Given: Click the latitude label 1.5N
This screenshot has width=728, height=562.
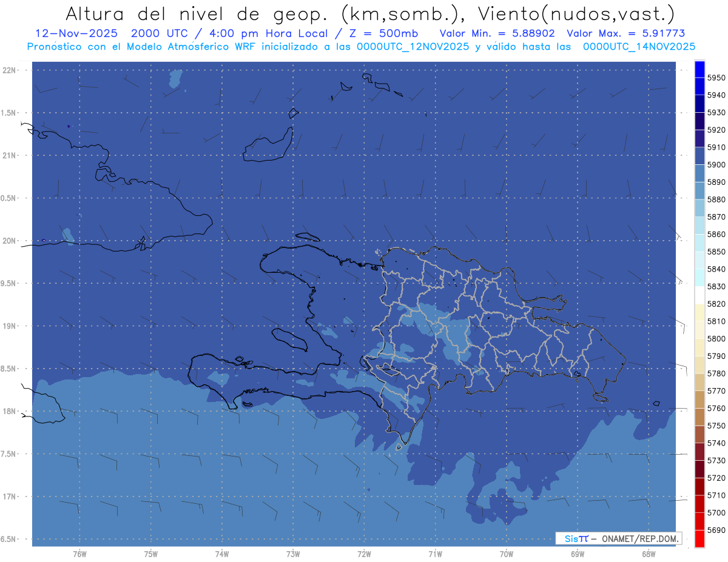Looking at the screenshot, I should [x=8, y=113].
